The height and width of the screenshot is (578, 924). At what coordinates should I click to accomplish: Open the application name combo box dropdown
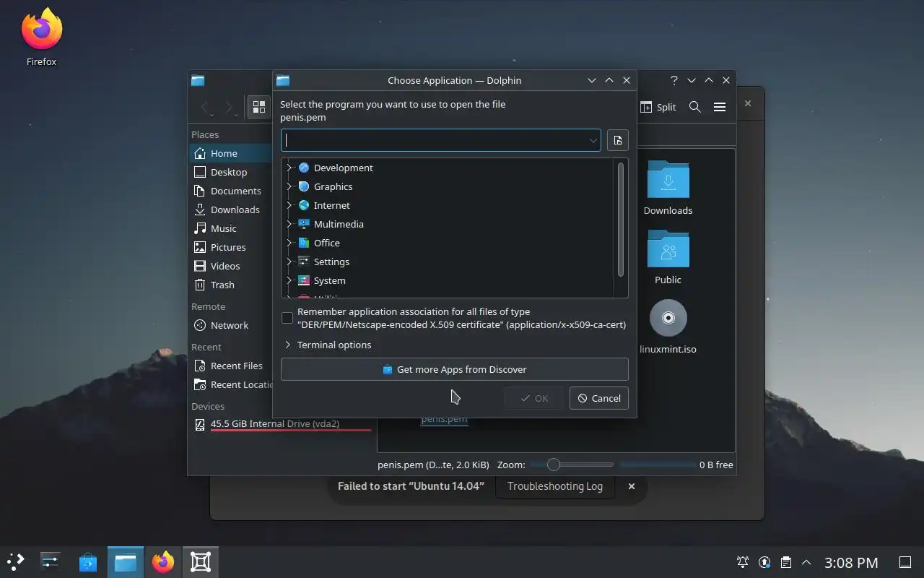coord(593,140)
